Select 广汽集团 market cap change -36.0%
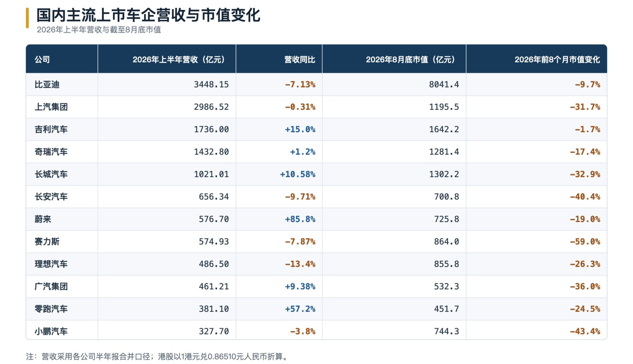The image size is (633, 364). [x=585, y=286]
